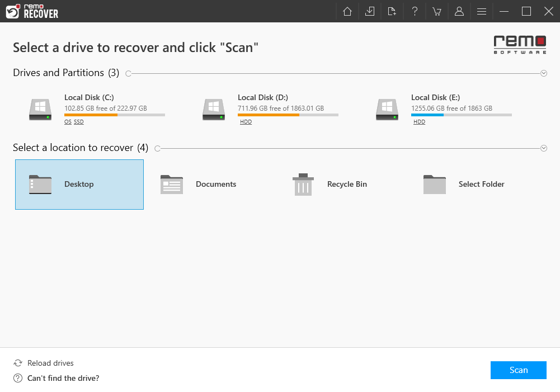The height and width of the screenshot is (392, 560).
Task: Open the user account icon
Action: click(x=459, y=11)
